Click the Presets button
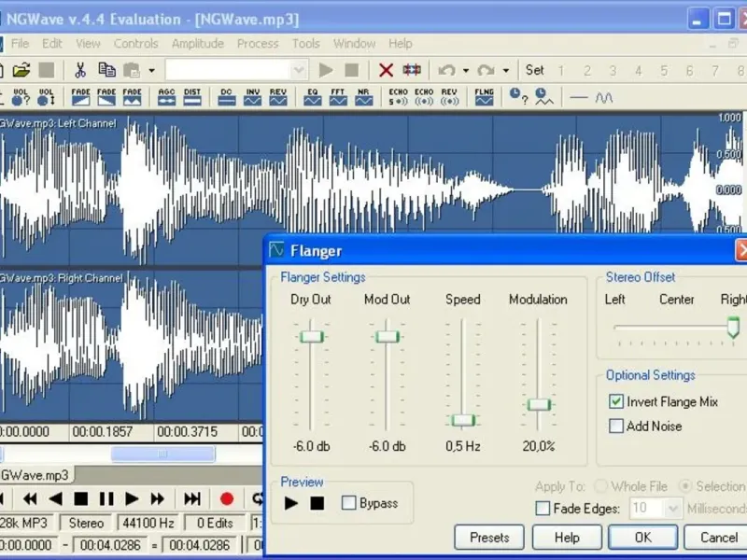747x560 pixels. (489, 537)
